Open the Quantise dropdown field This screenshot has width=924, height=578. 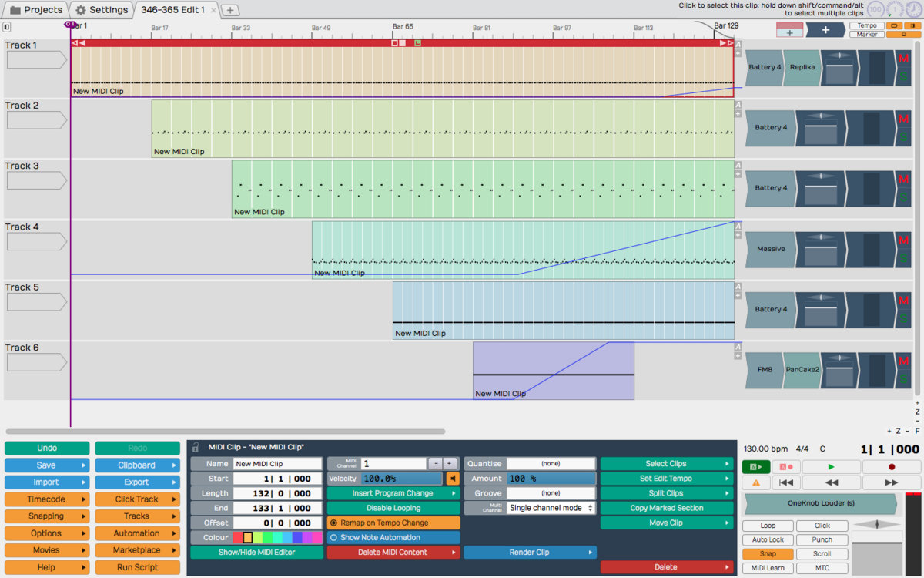[x=551, y=464]
